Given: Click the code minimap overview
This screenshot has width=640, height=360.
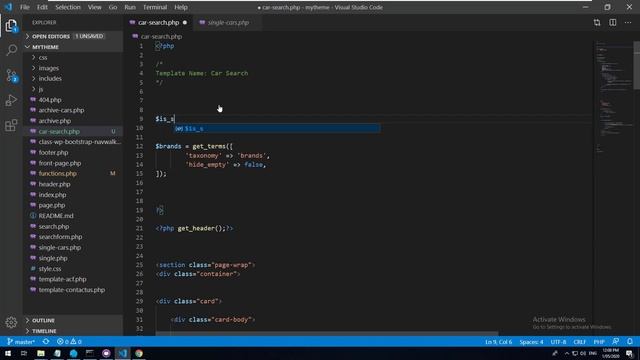Looking at the screenshot, I should coord(612,98).
